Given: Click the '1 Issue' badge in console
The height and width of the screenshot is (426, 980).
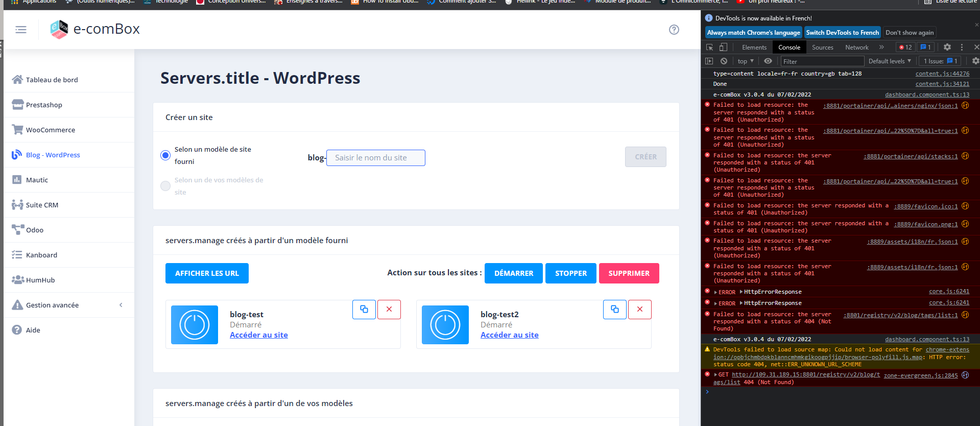Looking at the screenshot, I should point(940,61).
